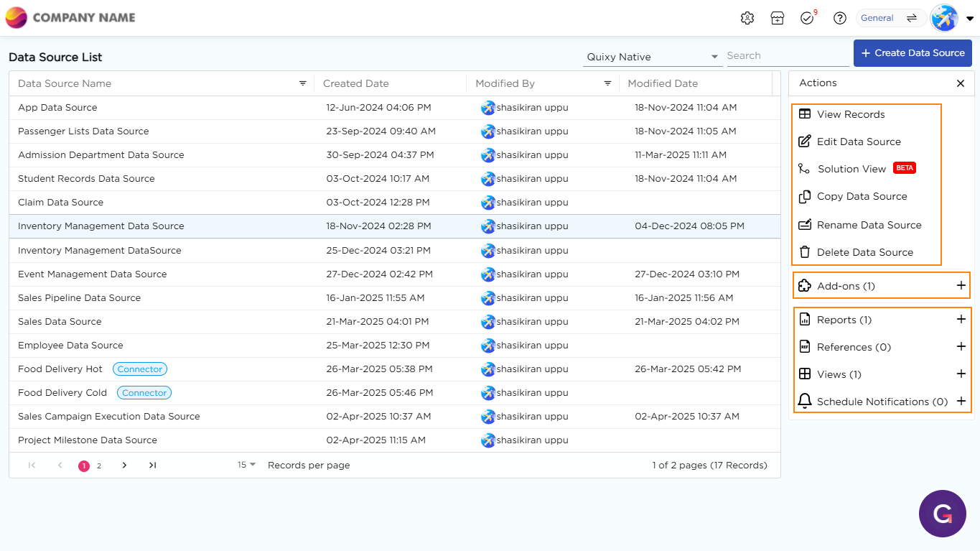Go to the last page of records
Screen dimensions: 980x551
(152, 466)
